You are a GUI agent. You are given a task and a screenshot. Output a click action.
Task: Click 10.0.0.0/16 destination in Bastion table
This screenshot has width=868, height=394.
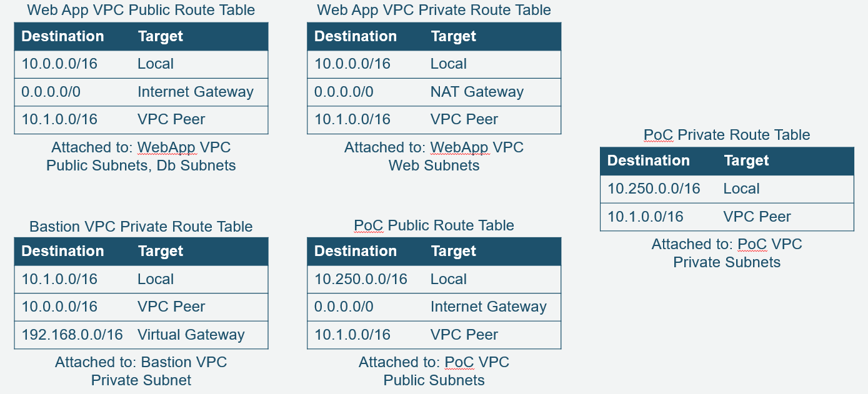click(59, 307)
